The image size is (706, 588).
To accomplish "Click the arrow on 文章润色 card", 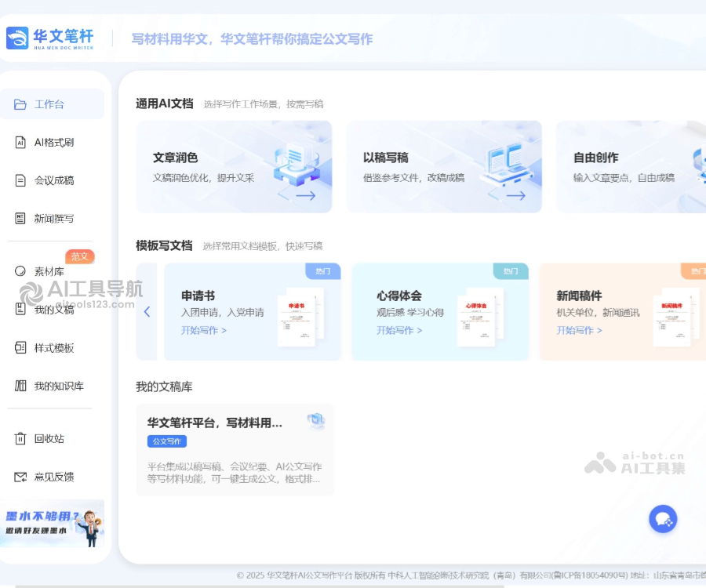I will coord(305,195).
